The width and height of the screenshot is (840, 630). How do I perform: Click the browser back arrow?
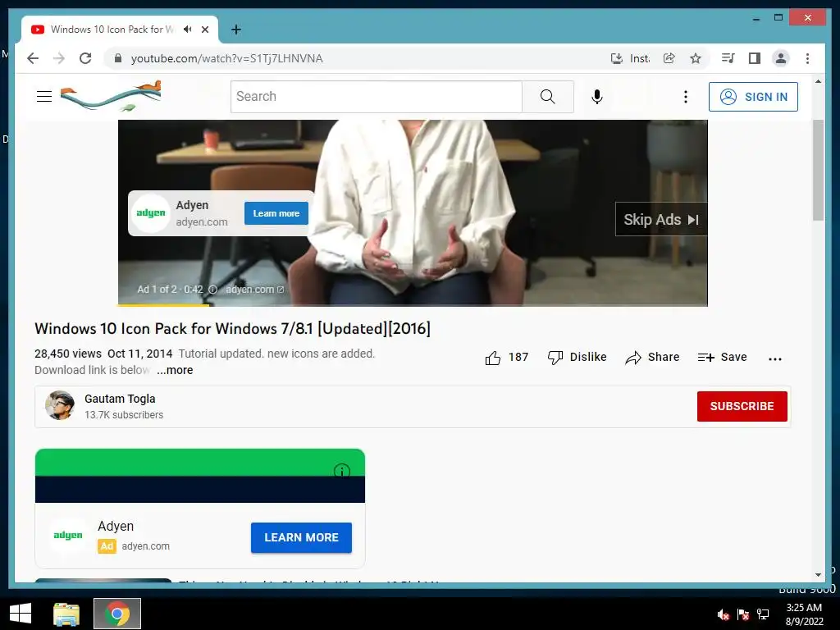33,58
